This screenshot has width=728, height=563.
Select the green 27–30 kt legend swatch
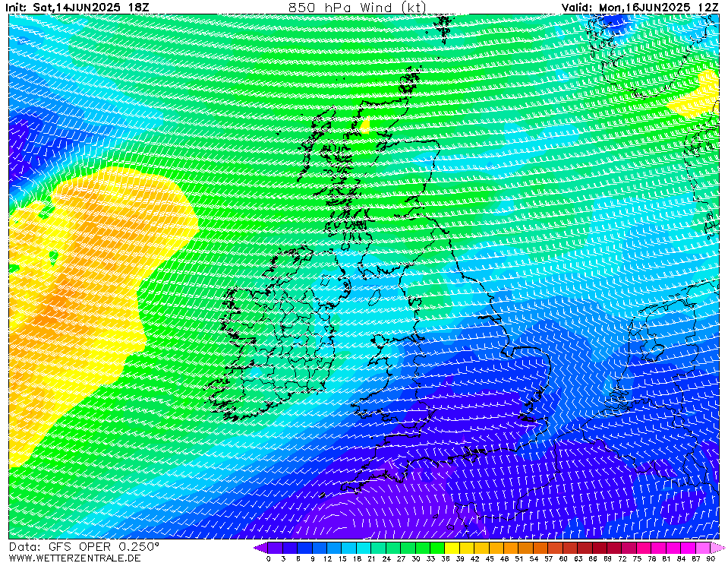tap(408, 548)
